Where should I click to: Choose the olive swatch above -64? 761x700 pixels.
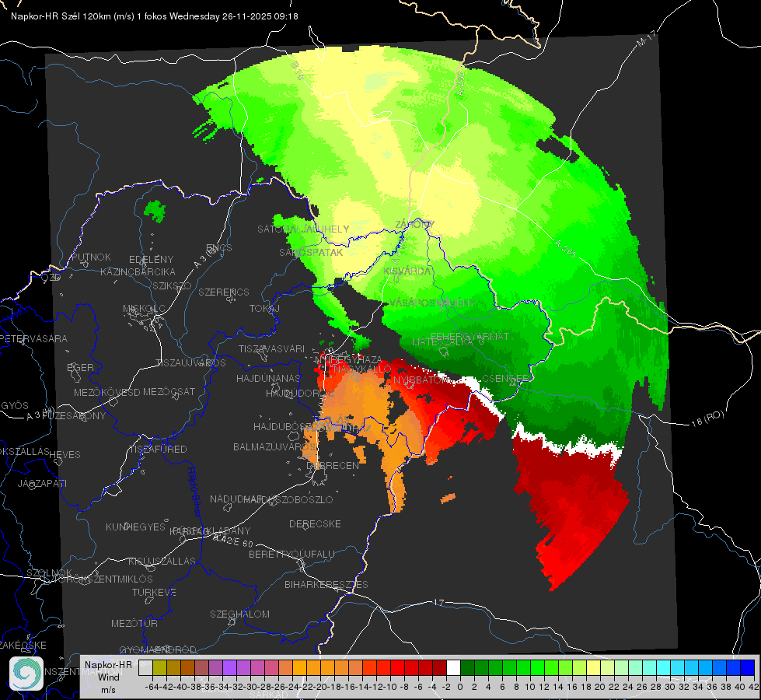(x=159, y=667)
